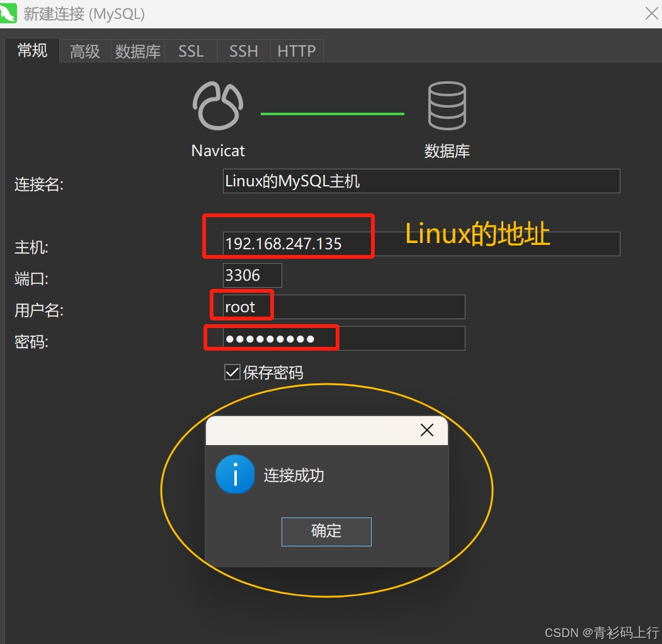Viewport: 662px width, 644px height.
Task: Click the 密码: label
Action: coord(31,341)
